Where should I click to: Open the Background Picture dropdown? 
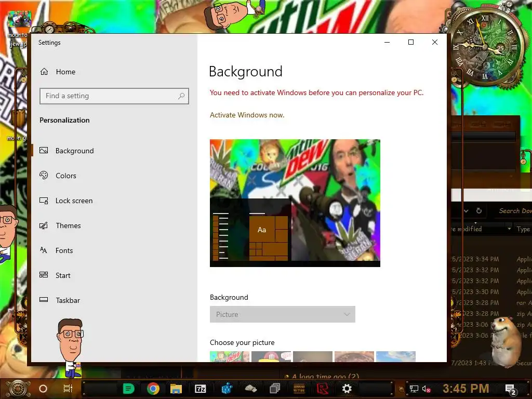[282, 314]
